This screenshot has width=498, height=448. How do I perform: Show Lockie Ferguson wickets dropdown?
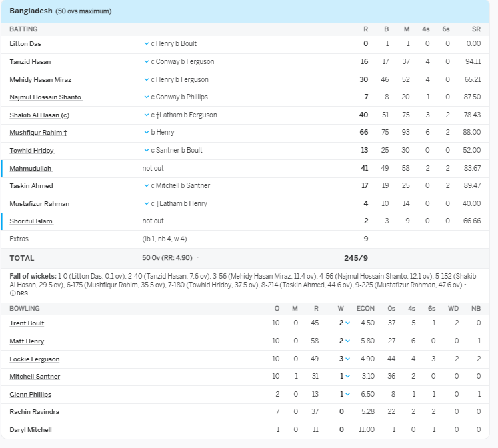click(347, 359)
